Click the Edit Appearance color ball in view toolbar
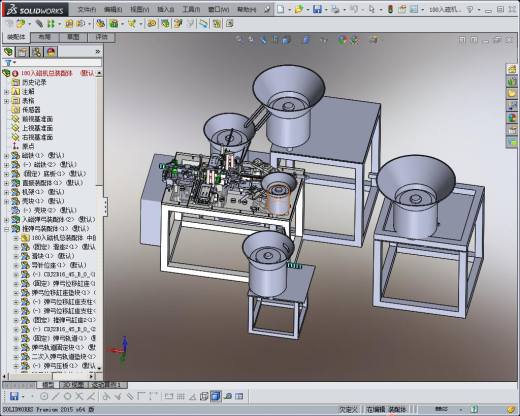This screenshot has width=520, height=416. [342, 40]
